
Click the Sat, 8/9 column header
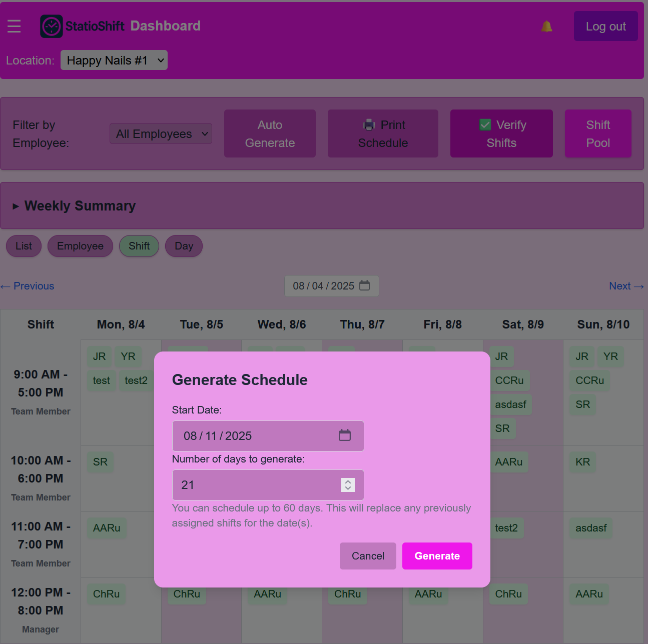[523, 324]
